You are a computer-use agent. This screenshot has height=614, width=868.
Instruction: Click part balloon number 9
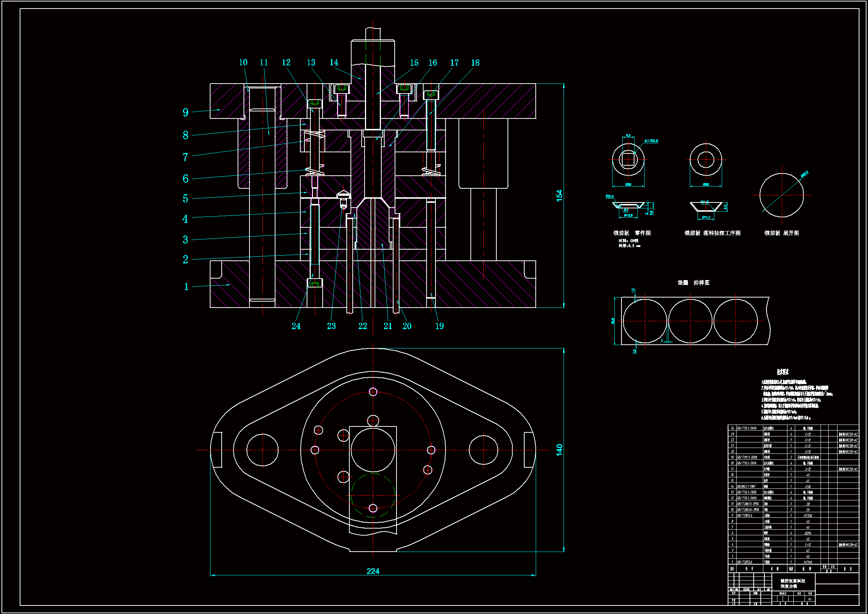185,112
